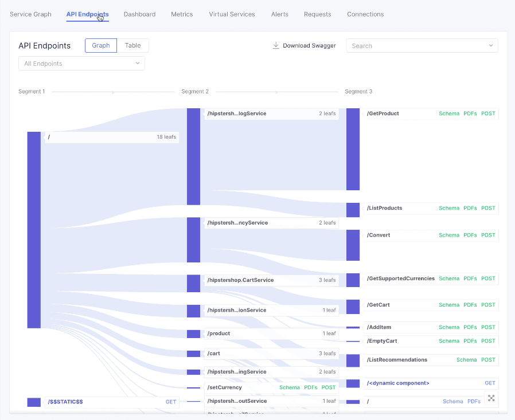
Task: Expand the graph to fullscreen
Action: [491, 398]
